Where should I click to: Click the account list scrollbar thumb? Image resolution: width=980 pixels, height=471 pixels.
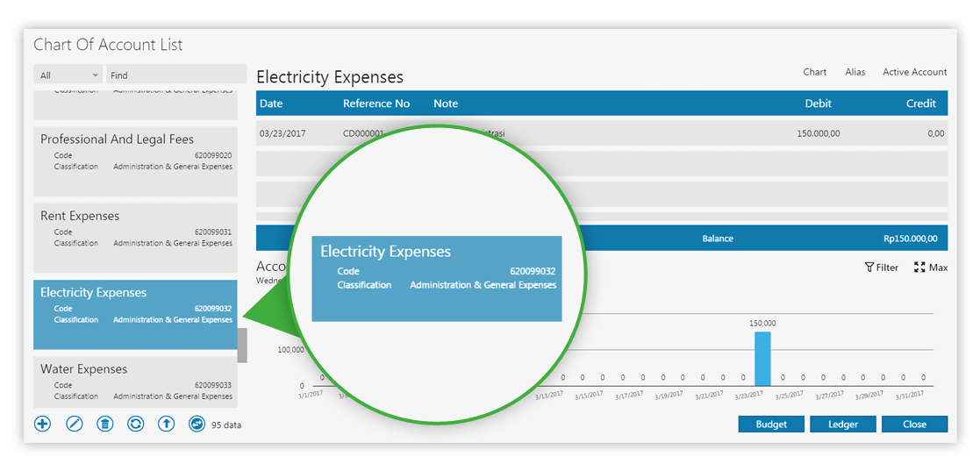(242, 346)
